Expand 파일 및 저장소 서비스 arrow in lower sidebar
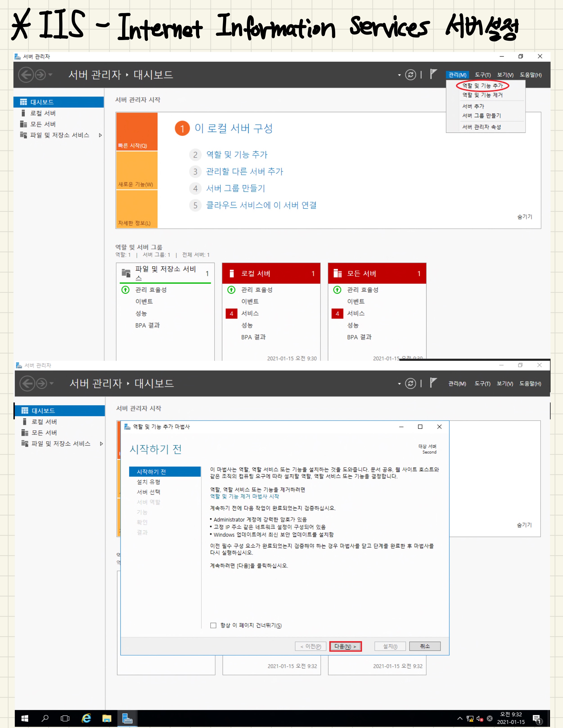This screenshot has height=728, width=563. [101, 444]
